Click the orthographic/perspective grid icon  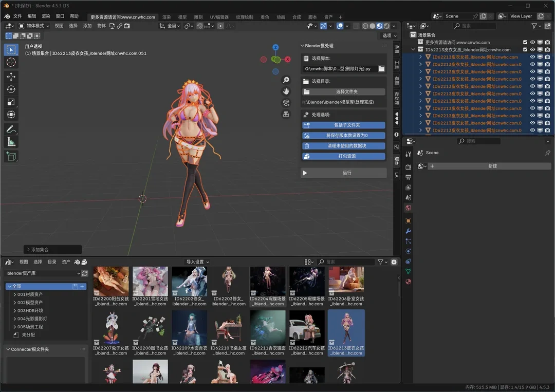pyautogui.click(x=286, y=114)
